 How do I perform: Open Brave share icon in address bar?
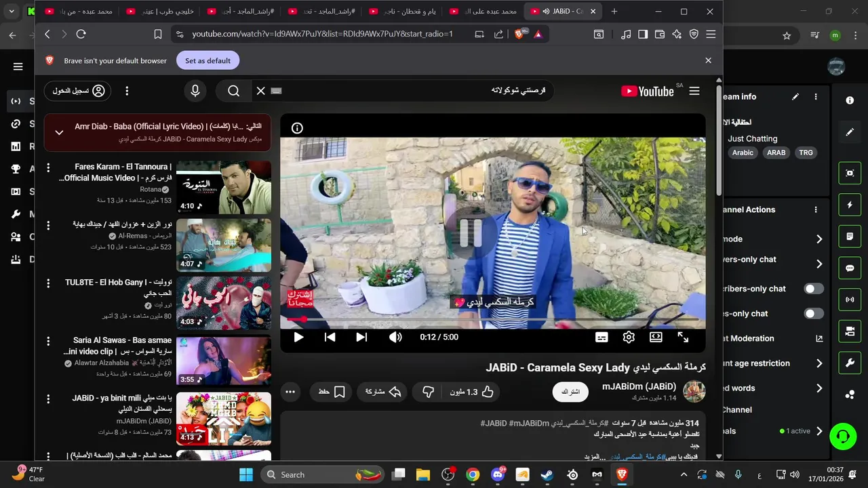click(x=499, y=34)
